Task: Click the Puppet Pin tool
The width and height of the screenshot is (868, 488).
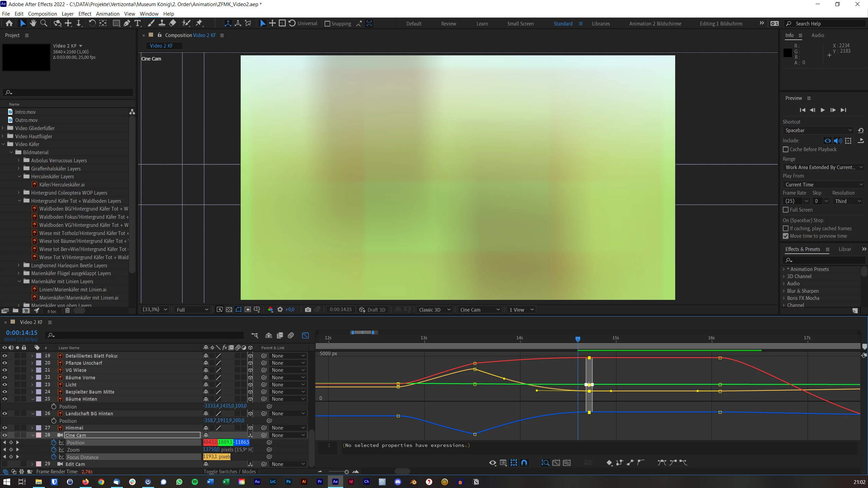Action: pyautogui.click(x=199, y=23)
